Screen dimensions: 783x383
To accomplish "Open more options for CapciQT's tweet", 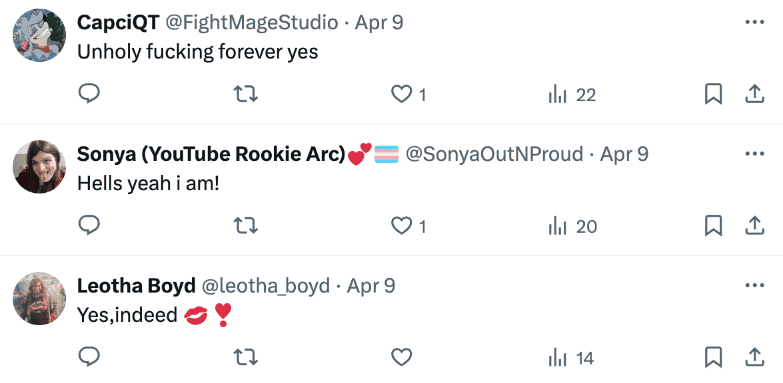I will click(x=755, y=22).
